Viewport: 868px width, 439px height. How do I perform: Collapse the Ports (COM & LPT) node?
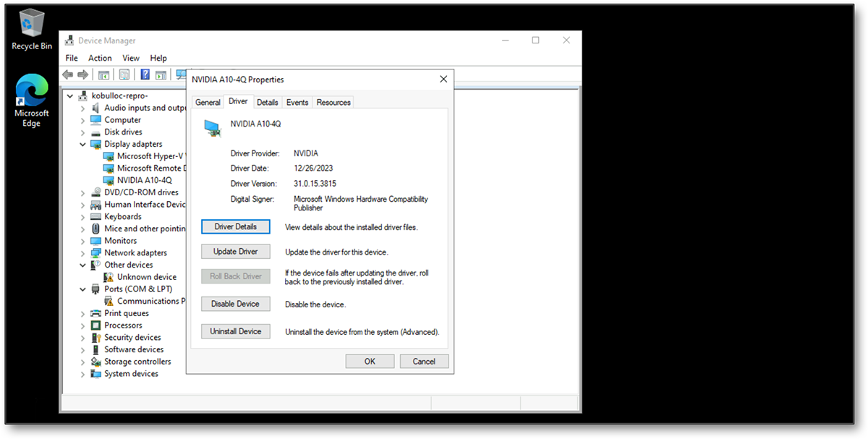(83, 289)
